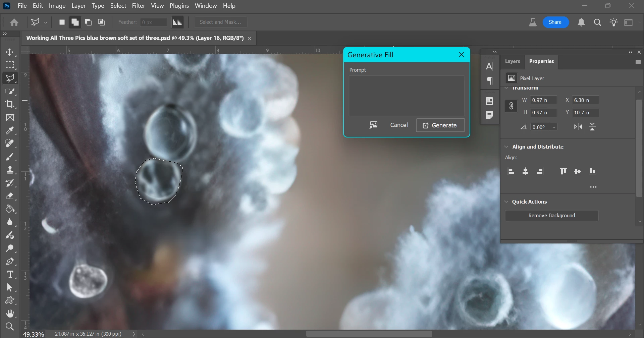644x338 pixels.
Task: Expand the toolbar double-arrow
Action: pos(5,34)
